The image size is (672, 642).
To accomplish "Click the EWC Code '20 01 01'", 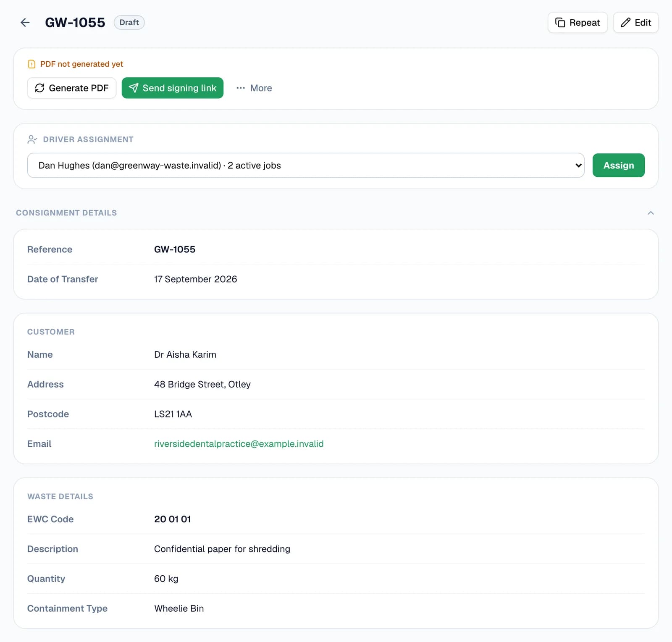I will 173,519.
